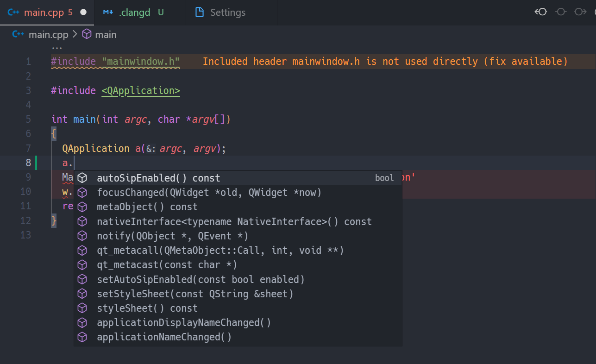Switch to the .clangd tab
596x364 pixels.
(x=134, y=13)
